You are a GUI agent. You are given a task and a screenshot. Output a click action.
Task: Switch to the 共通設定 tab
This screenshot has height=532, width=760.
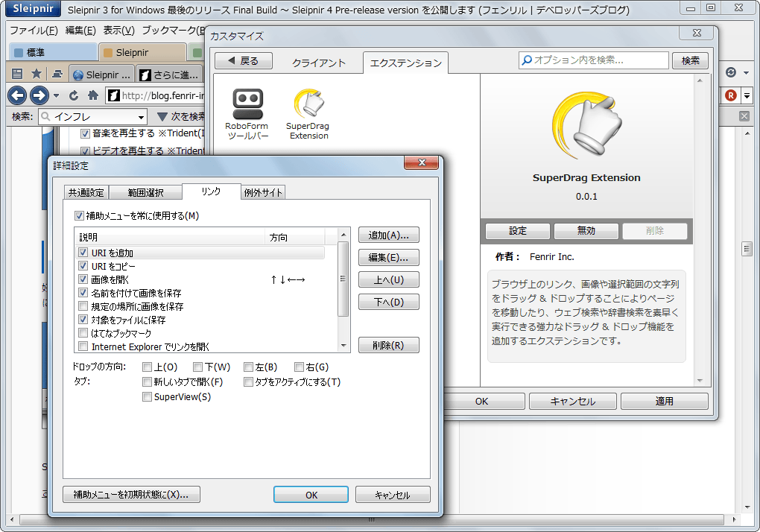point(86,192)
